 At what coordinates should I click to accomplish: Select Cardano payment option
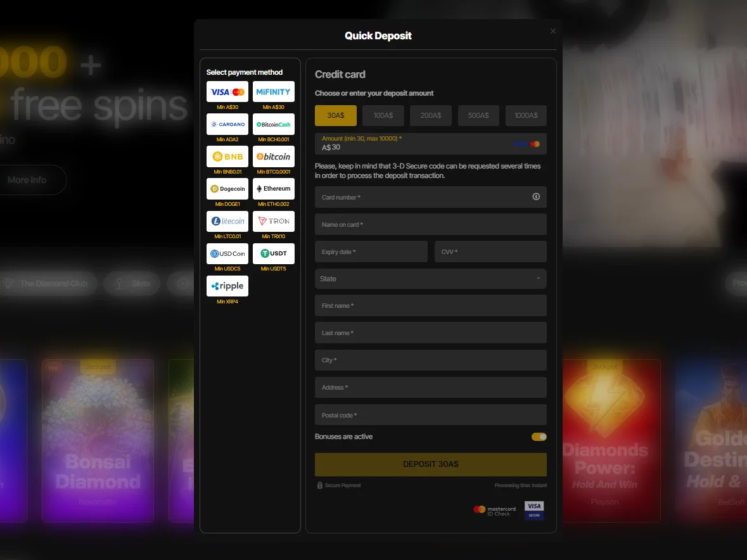(x=227, y=124)
